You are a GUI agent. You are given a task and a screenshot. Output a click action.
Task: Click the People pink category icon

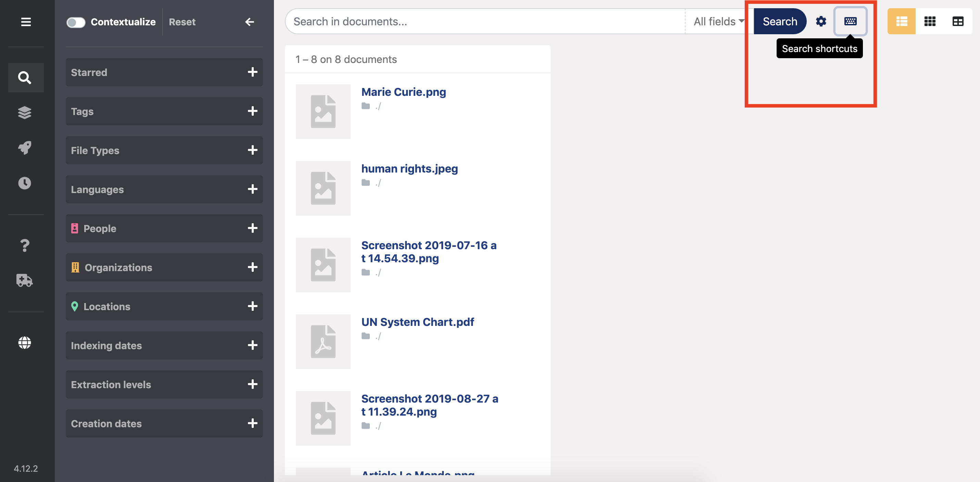tap(75, 228)
